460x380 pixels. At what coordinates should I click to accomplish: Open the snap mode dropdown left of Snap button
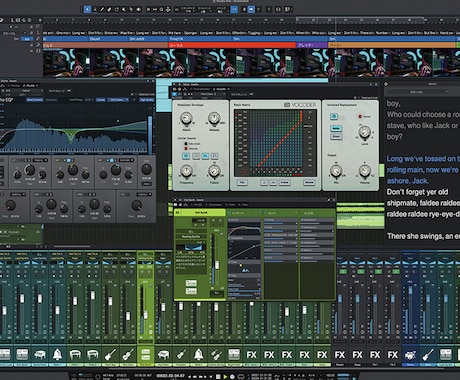[x=221, y=10]
